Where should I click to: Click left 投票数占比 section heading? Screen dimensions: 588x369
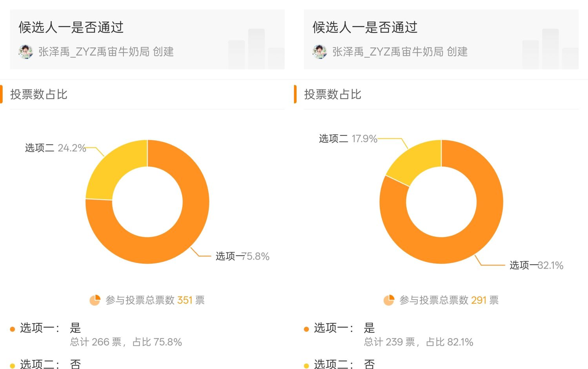click(39, 95)
